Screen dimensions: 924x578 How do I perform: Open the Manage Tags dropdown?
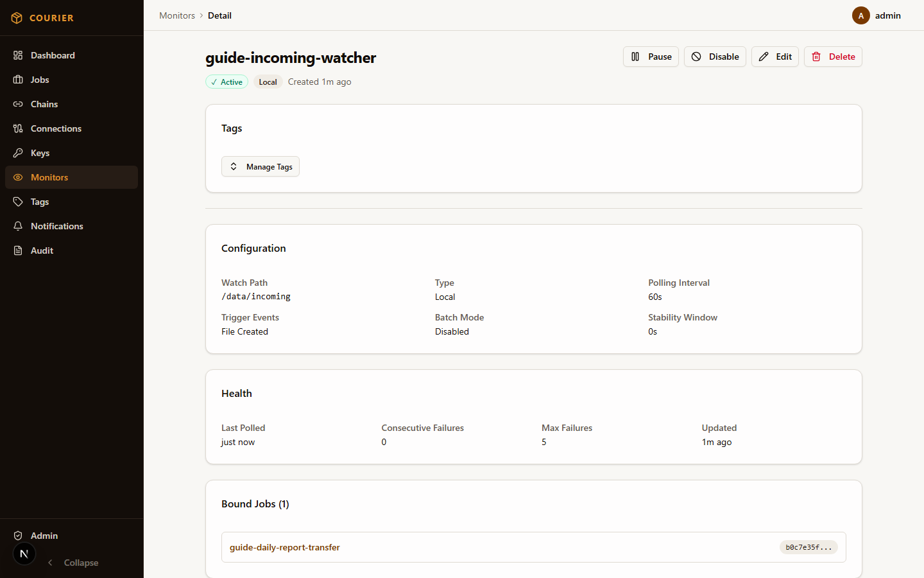[261, 166]
